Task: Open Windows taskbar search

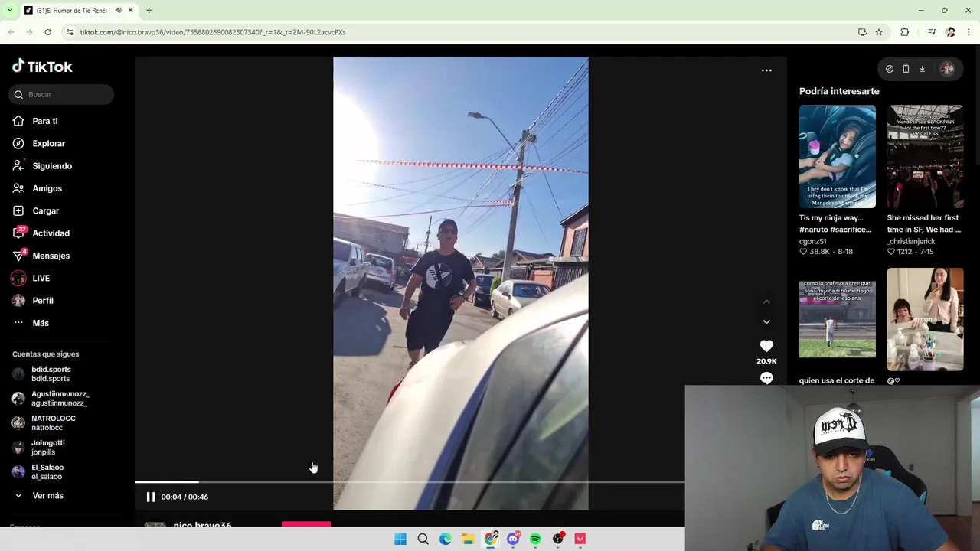Action: click(423, 539)
